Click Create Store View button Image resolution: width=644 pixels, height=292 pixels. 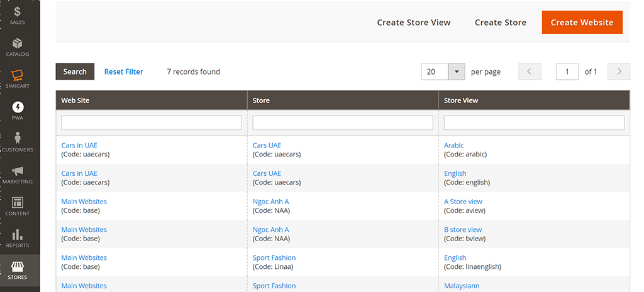point(414,23)
